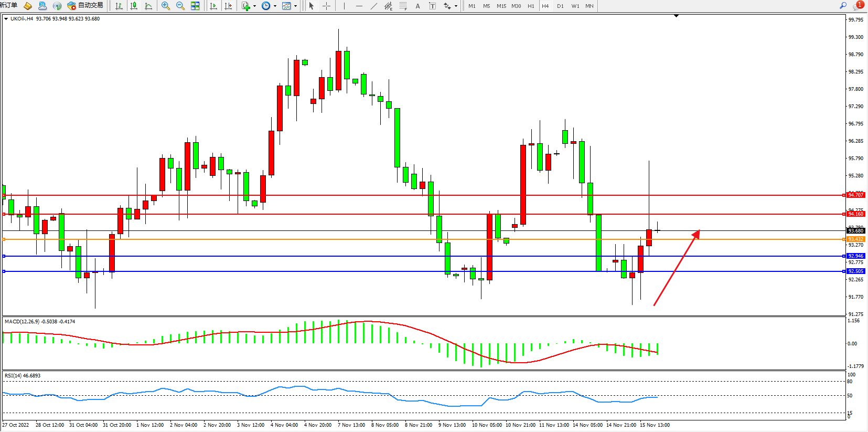Viewport: 868px width, 432px height.
Task: Open the search magnifier icon
Action: click(843, 5)
